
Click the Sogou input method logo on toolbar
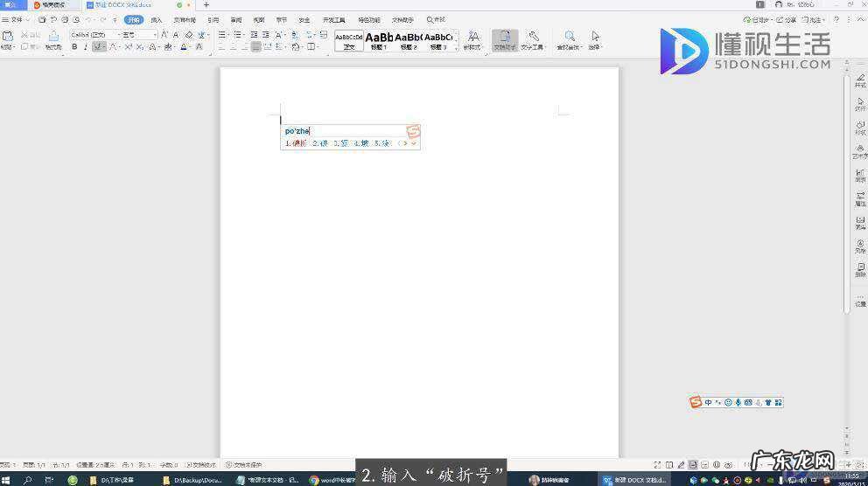tap(696, 402)
